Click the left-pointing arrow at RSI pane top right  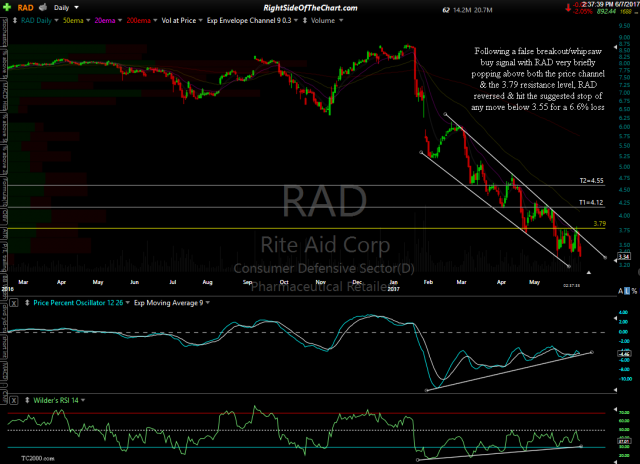(x=616, y=409)
